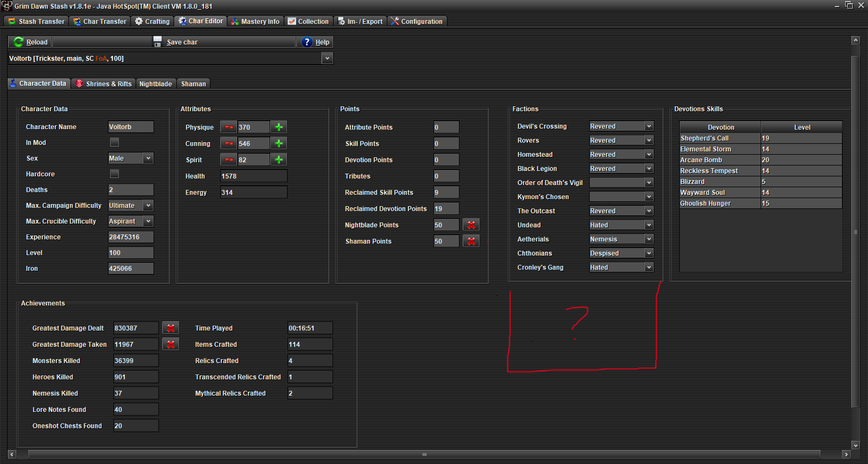Click the Time Played field
Screen dimensions: 868x464
310,328
